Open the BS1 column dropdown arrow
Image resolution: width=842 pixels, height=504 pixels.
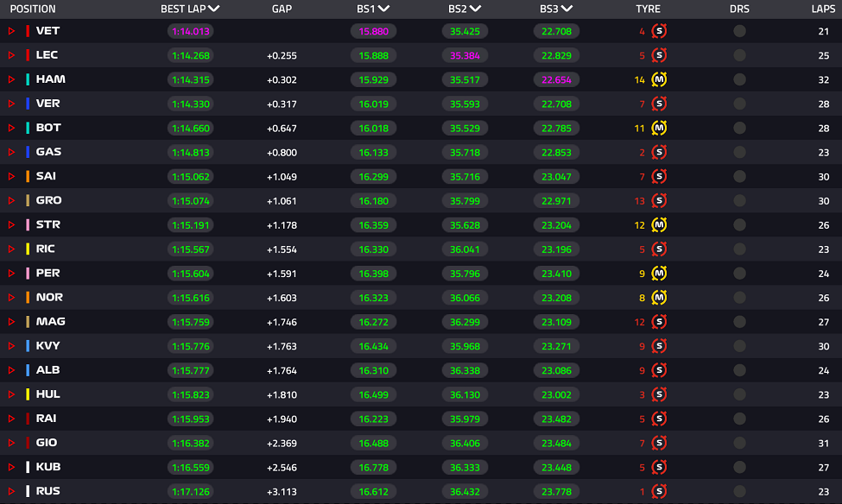point(383,9)
